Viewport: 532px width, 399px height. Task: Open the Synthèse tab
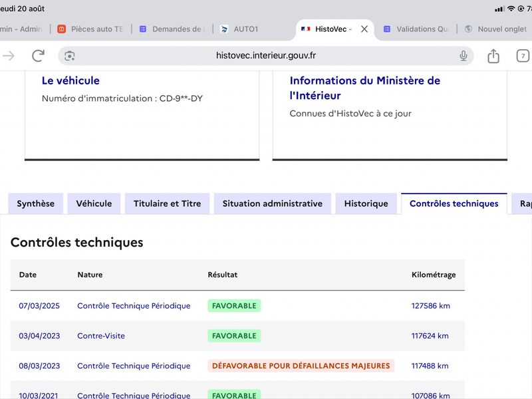36,203
